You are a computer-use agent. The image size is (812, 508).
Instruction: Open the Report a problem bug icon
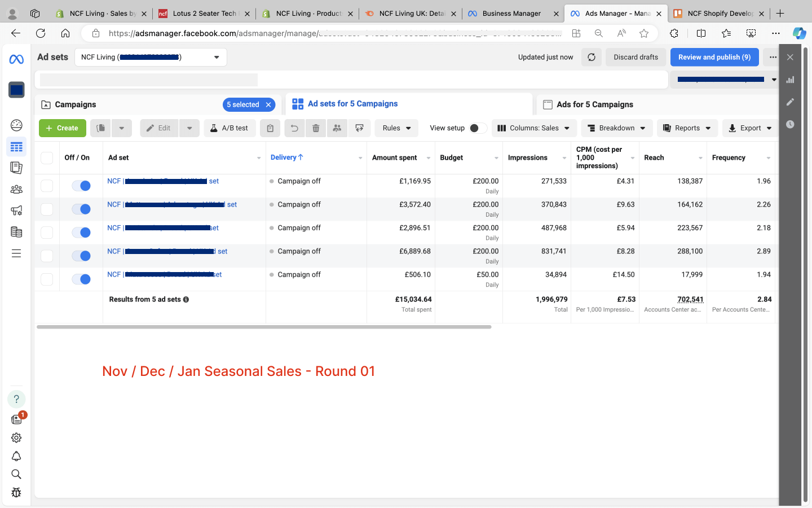point(16,492)
